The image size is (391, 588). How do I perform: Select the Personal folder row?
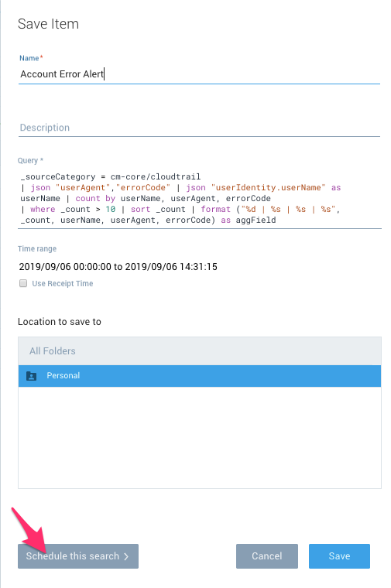tap(200, 376)
